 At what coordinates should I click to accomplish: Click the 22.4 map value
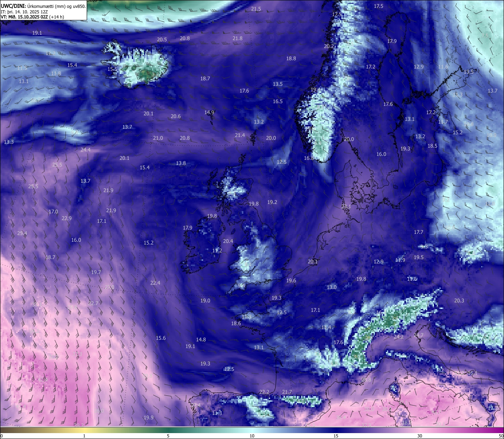click(x=155, y=283)
